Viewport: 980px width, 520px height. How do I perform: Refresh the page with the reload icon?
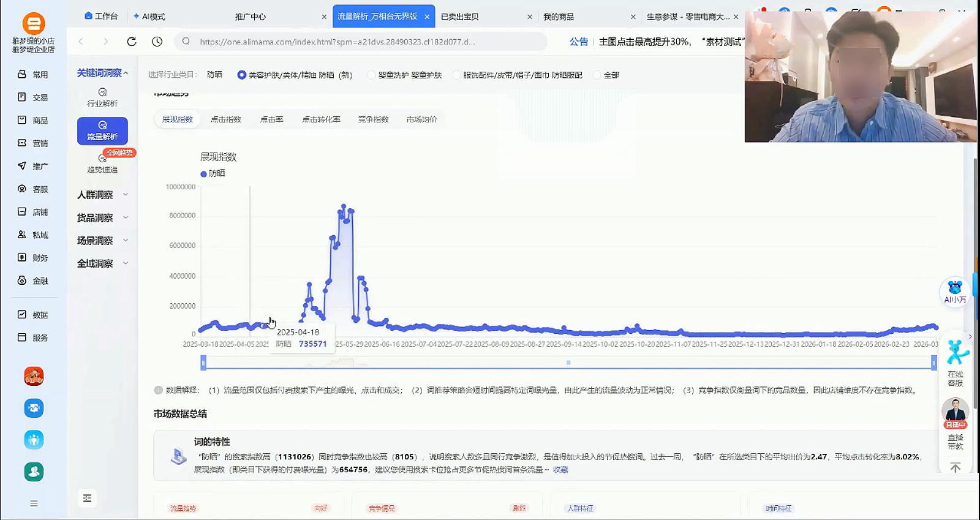(131, 42)
